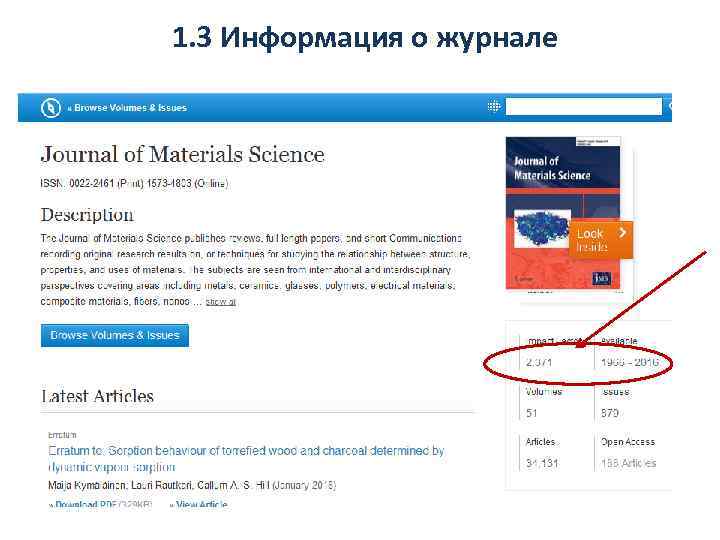Click the Latest Articles heading

click(x=97, y=396)
